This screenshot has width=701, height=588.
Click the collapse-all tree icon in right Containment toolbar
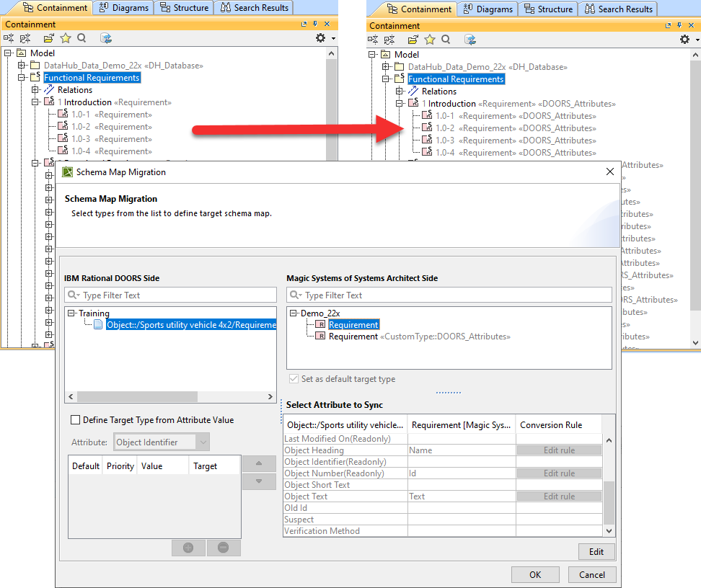tap(389, 40)
